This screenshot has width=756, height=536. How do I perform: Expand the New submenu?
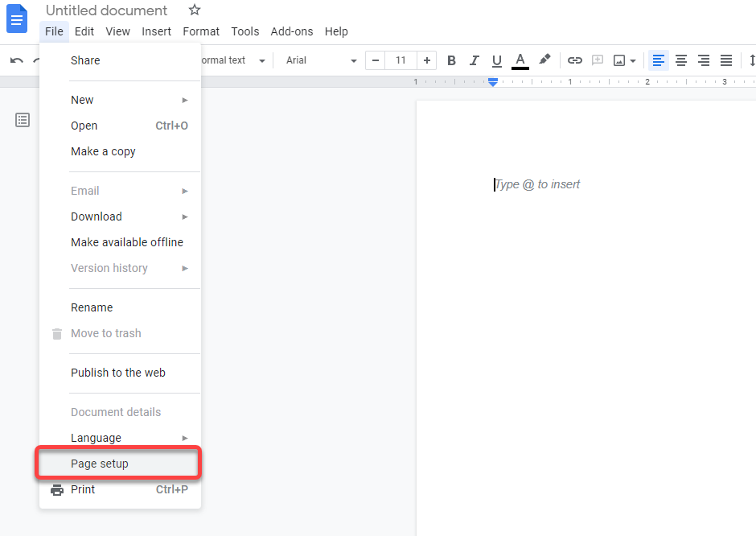(129, 100)
